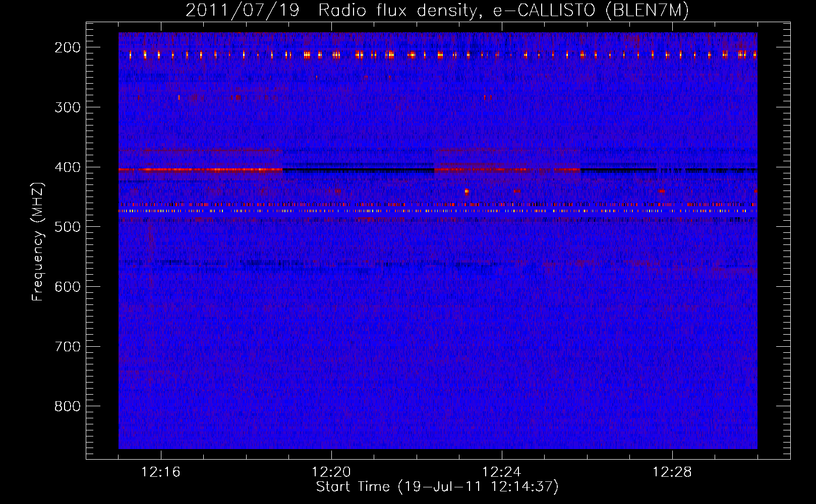
Task: Select the 'e-CALLISTO (BLEN7M)' title text
Action: (591, 11)
